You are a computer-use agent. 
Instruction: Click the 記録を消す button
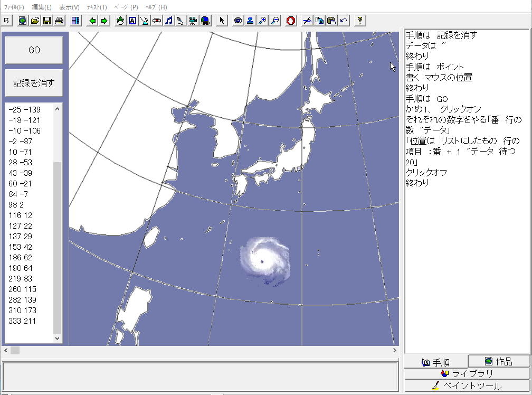pos(34,83)
